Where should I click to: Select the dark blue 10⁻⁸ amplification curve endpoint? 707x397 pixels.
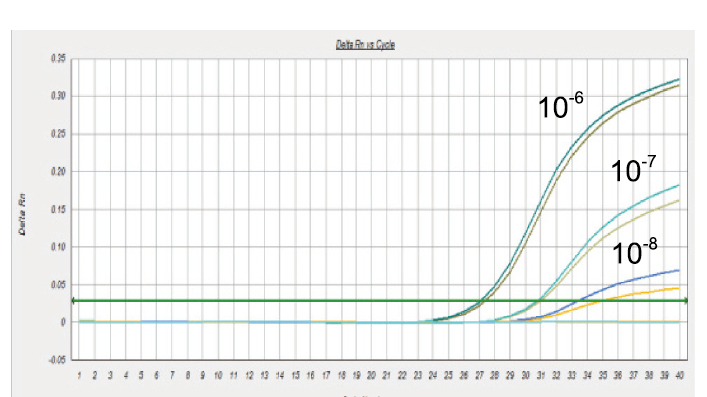[x=678, y=270]
